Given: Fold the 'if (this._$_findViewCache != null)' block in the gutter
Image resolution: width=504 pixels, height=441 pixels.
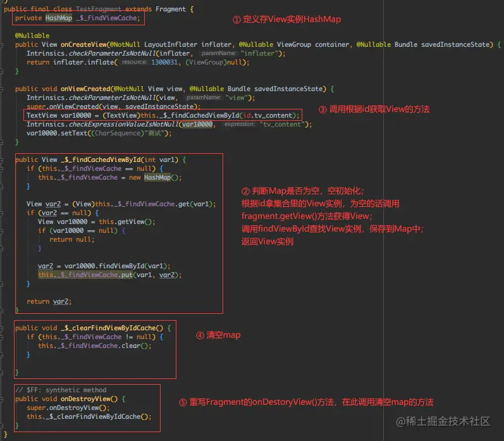Looking at the screenshot, I should pyautogui.click(x=2, y=337).
